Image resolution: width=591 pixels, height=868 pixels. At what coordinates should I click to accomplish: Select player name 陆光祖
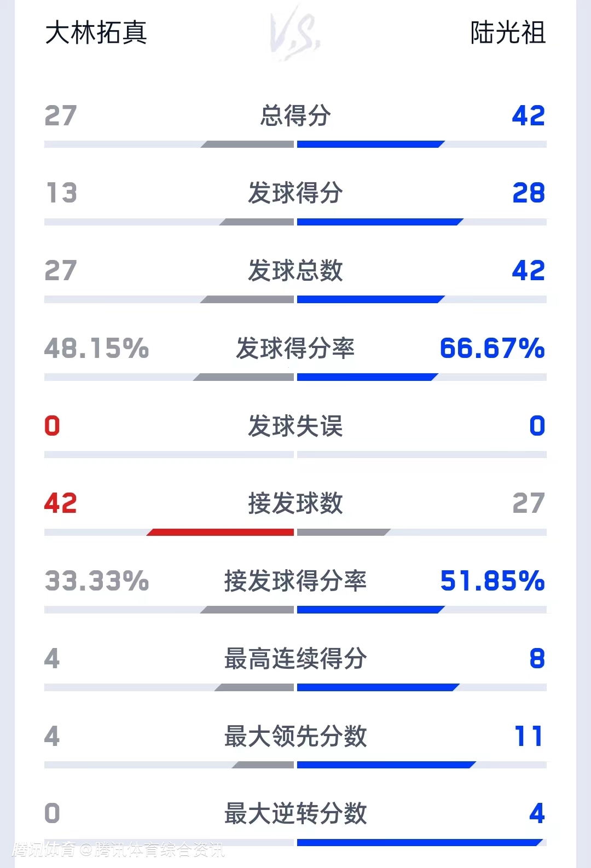coord(508,33)
